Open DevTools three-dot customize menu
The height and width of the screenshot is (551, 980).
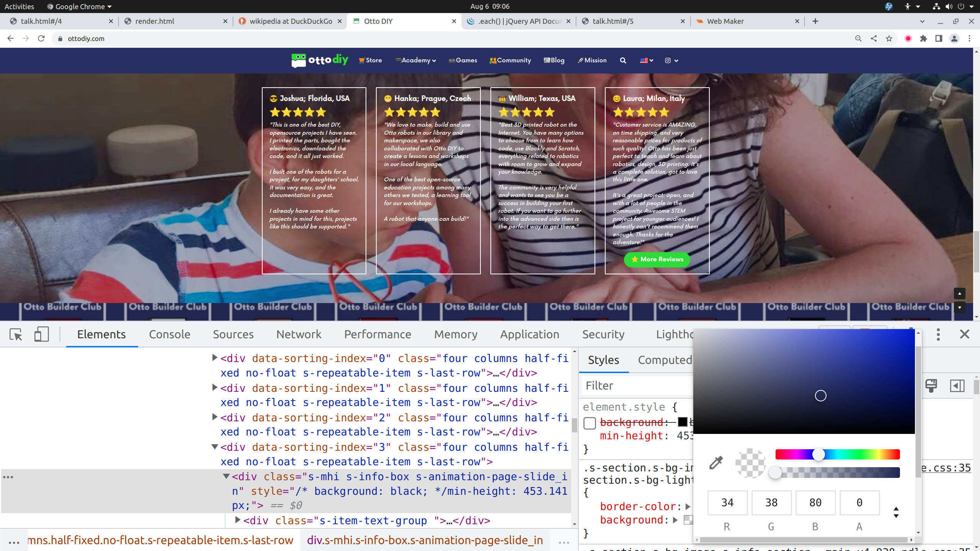(x=938, y=334)
